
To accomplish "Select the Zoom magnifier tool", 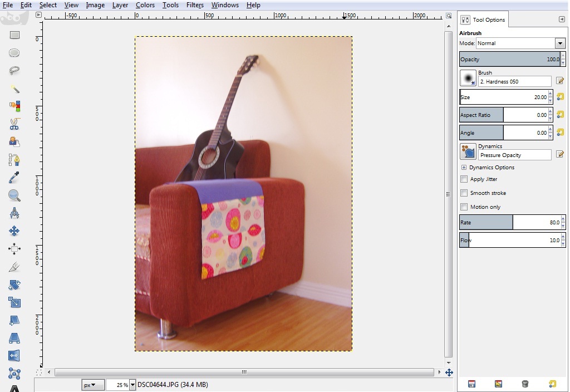I will click(x=14, y=195).
